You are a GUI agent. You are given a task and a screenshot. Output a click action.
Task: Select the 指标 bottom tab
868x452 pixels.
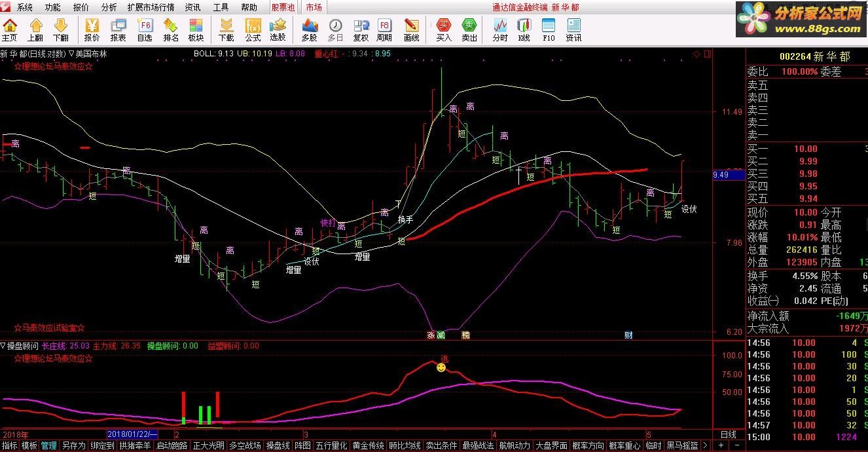9,445
